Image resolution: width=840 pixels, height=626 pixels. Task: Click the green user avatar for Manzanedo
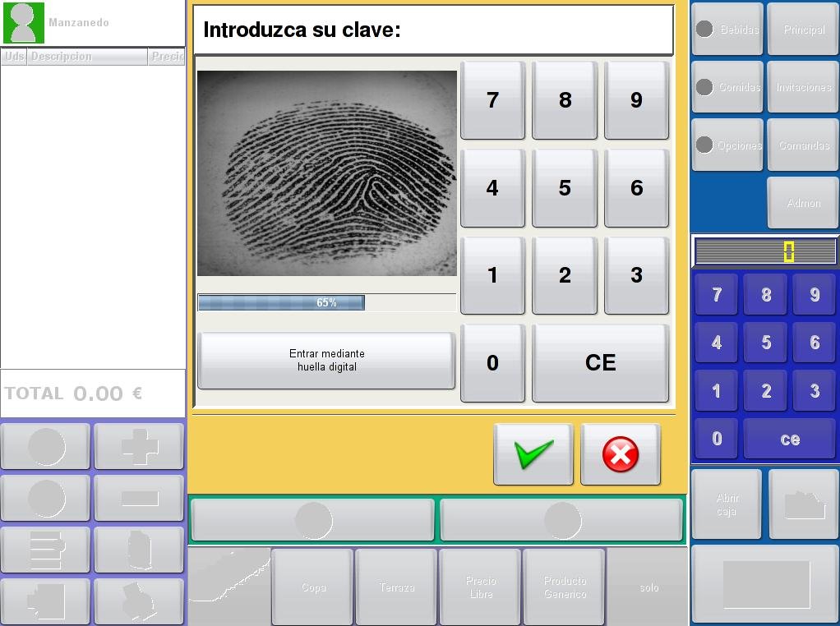click(23, 23)
